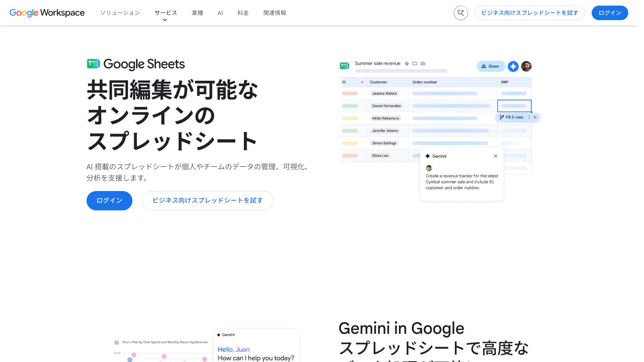Open the Gemini search icon in header
Image resolution: width=644 pixels, height=362 pixels.
click(461, 13)
